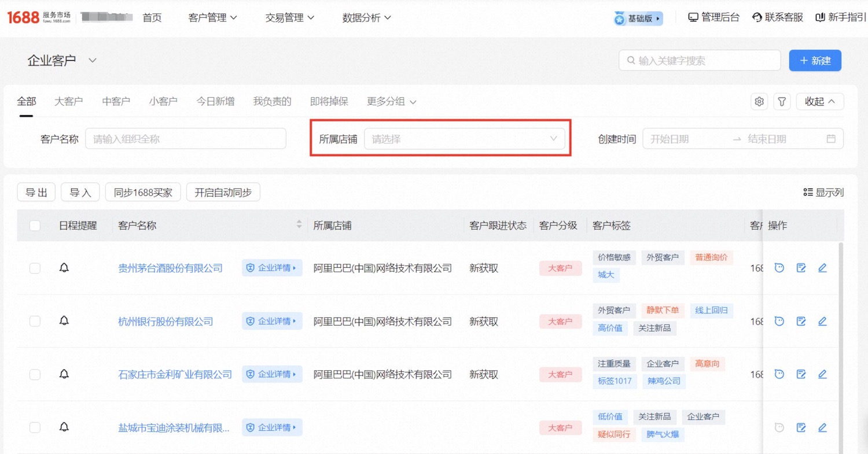The image size is (868, 454).
Task: Open 管理后台 from top bar
Action: coord(714,17)
